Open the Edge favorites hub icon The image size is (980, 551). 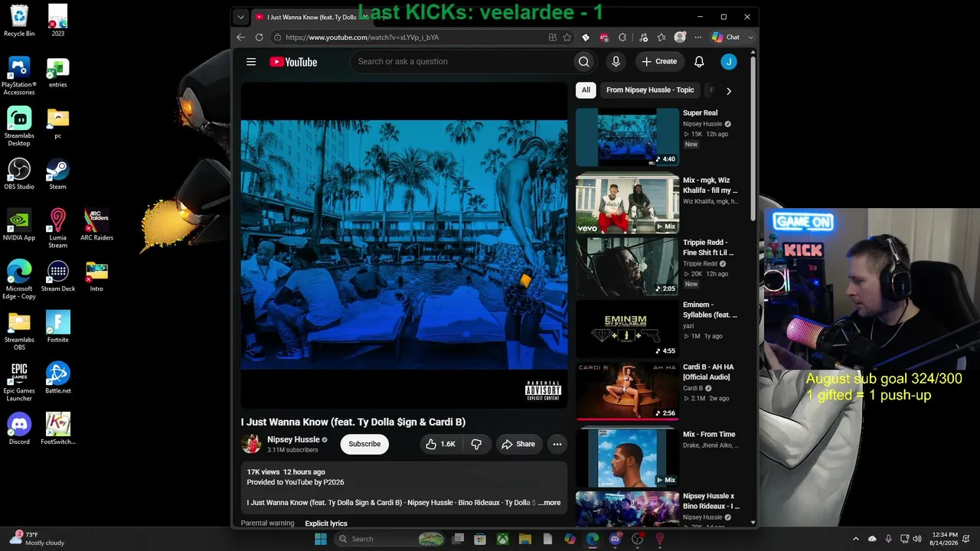click(661, 37)
